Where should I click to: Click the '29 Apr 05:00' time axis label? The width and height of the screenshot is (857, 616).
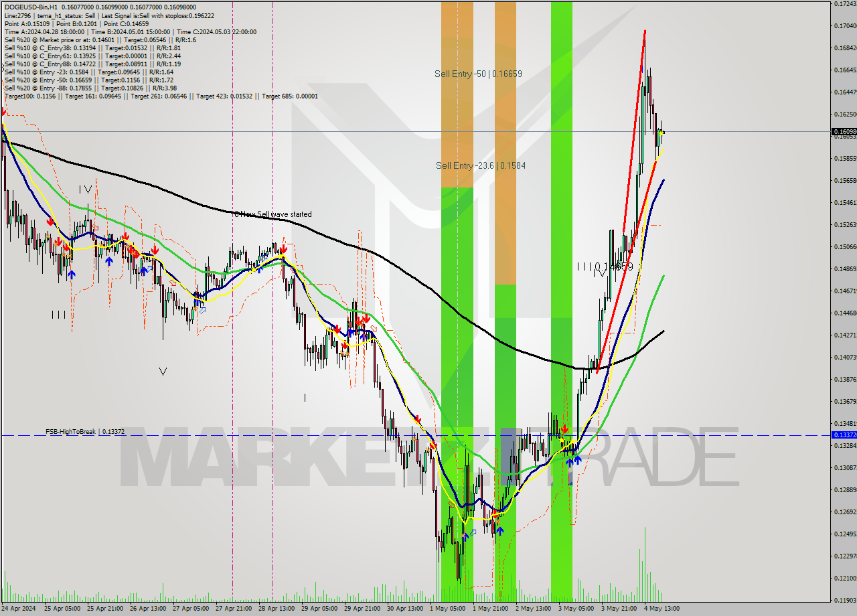point(319,609)
